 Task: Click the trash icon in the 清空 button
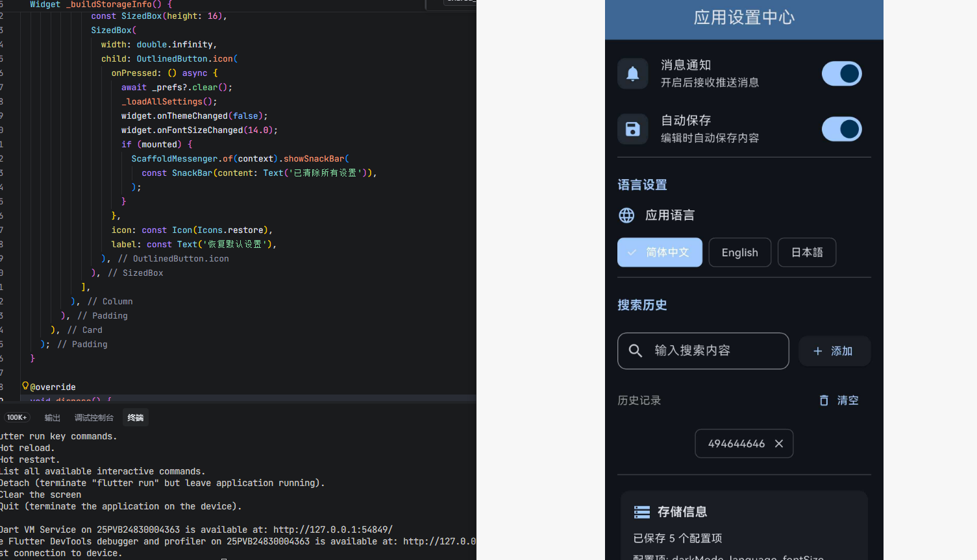coord(824,400)
